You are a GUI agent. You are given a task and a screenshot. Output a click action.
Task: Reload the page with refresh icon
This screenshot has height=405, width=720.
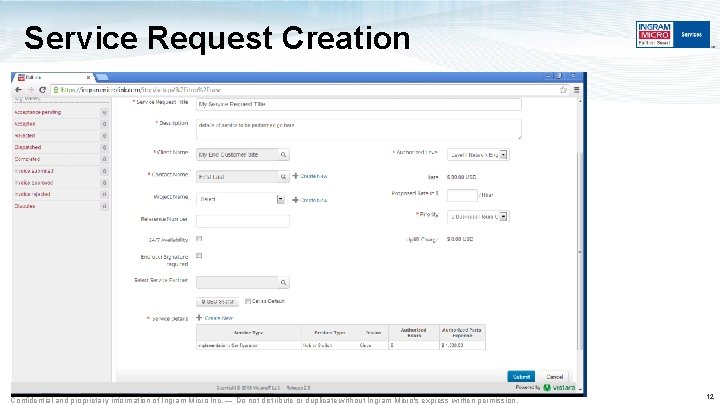(42, 90)
